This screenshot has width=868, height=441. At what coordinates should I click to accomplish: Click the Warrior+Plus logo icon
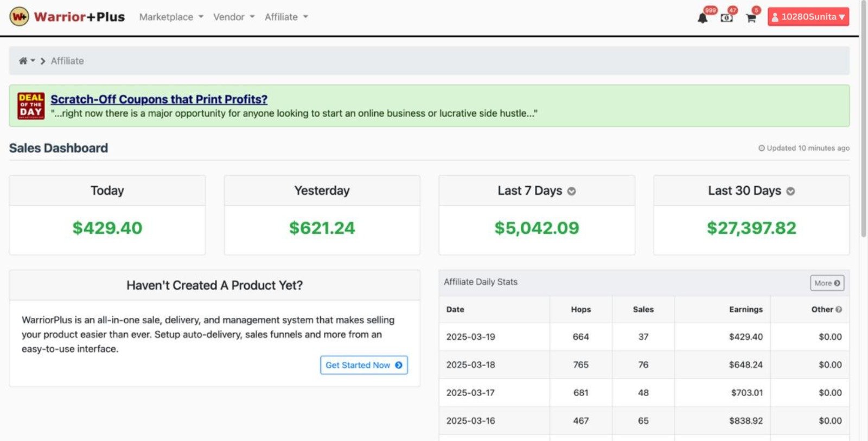coord(20,17)
